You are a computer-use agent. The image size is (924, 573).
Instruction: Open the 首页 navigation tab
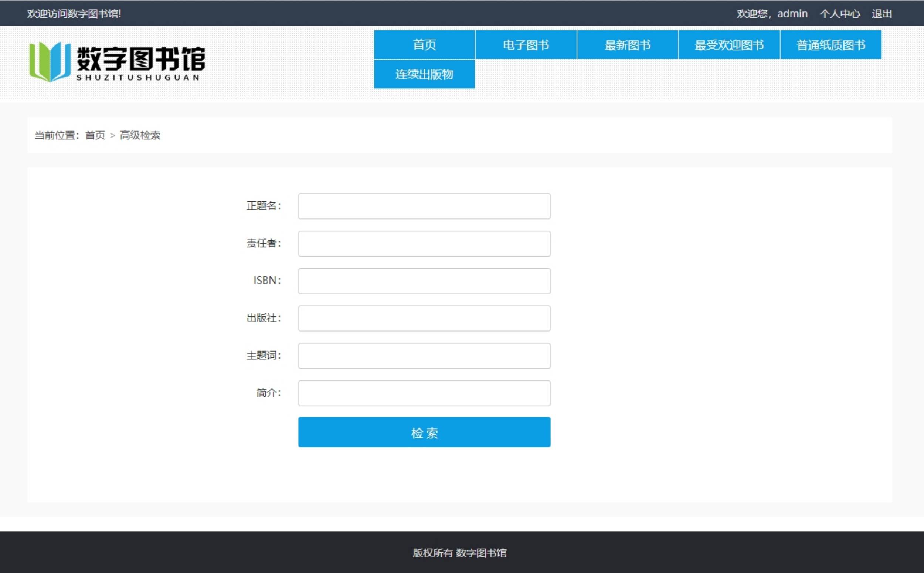pos(424,45)
